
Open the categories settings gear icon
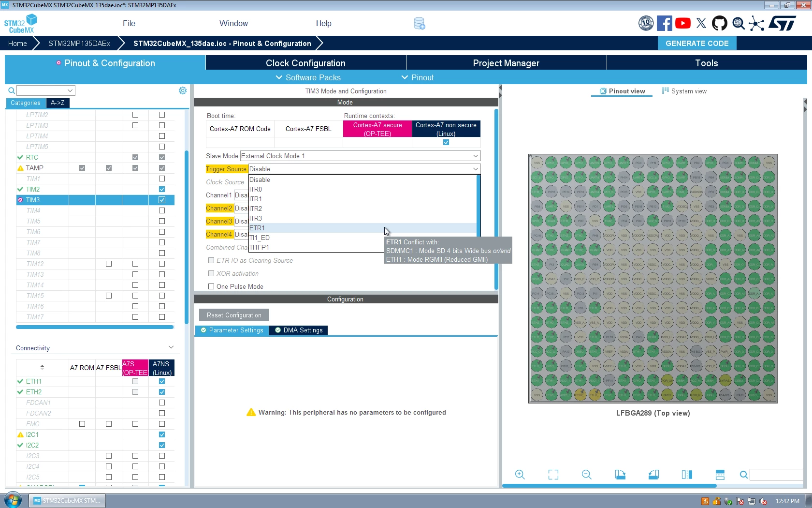pyautogui.click(x=183, y=90)
